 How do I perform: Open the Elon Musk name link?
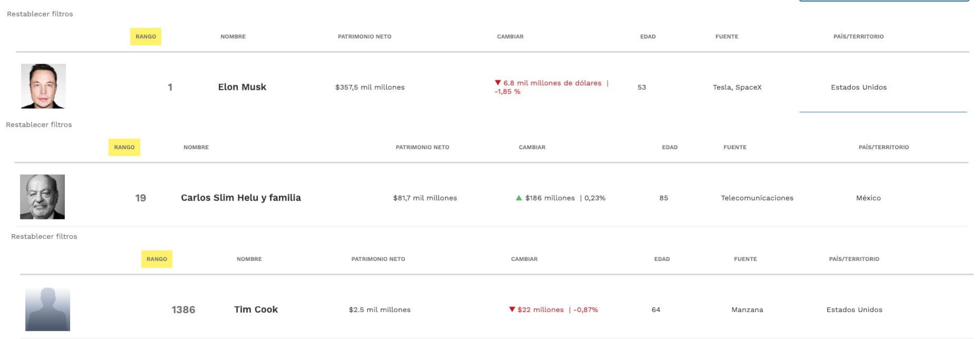pyautogui.click(x=242, y=87)
